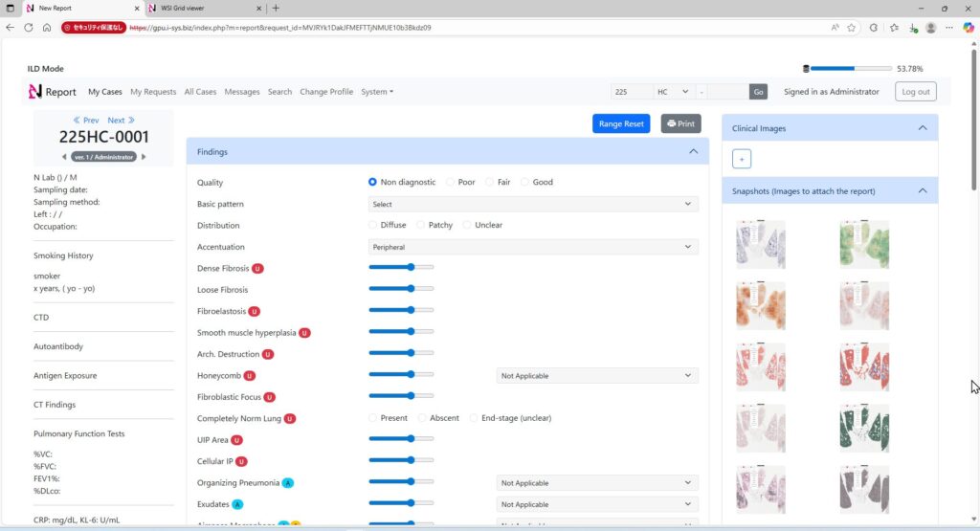Select Present for Completely Norm Lung
This screenshot has width=980, height=531.
(373, 418)
